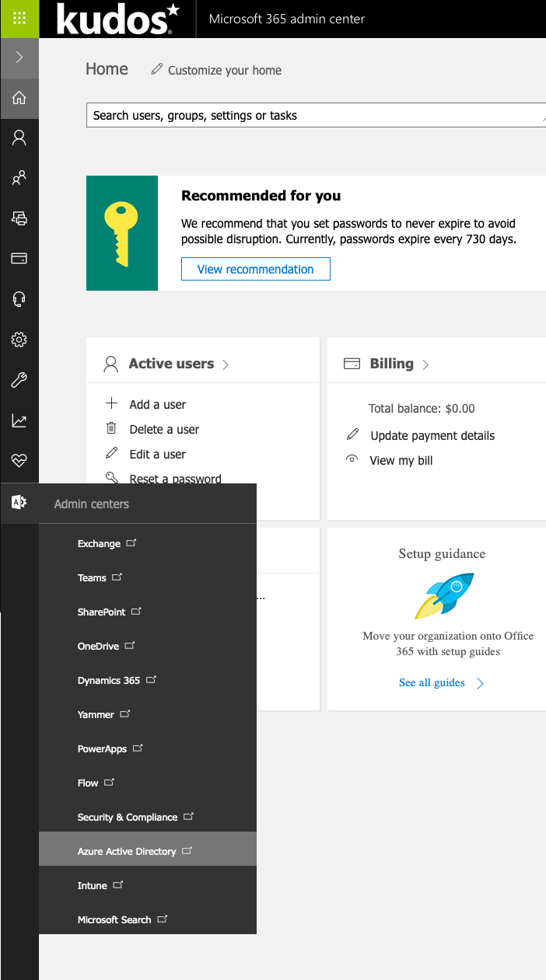Viewport: 546px width, 980px height.
Task: Click Edit a user link
Action: pyautogui.click(x=158, y=454)
